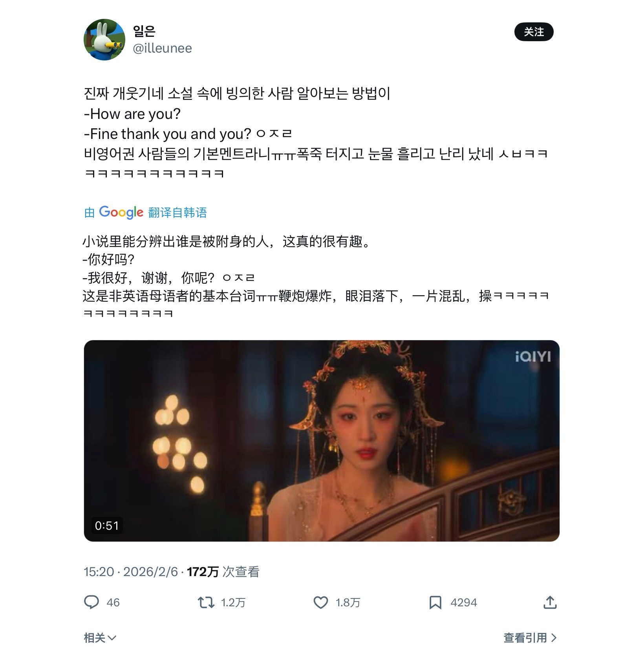Viewport: 644px width, 653px height.
Task: Click the Google logo in the translation note
Action: point(121,212)
